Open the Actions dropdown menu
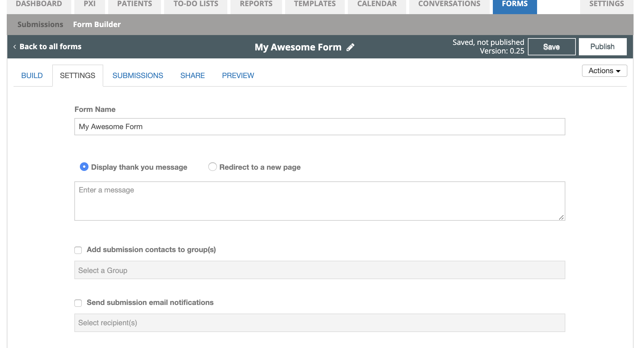 [604, 71]
